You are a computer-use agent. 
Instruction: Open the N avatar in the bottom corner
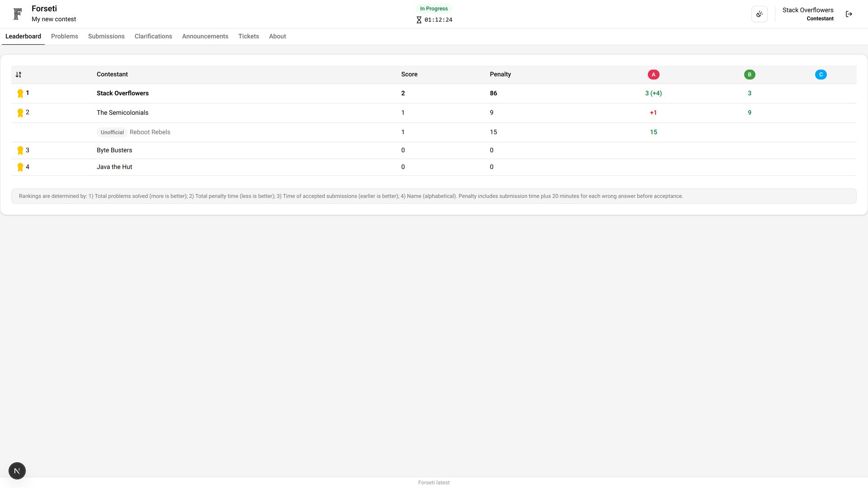[x=17, y=470]
